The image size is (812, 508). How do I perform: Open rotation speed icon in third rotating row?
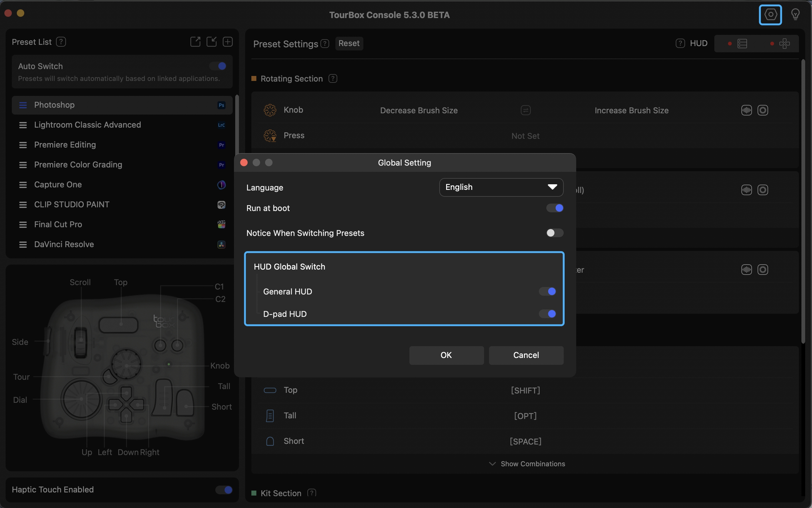(763, 270)
